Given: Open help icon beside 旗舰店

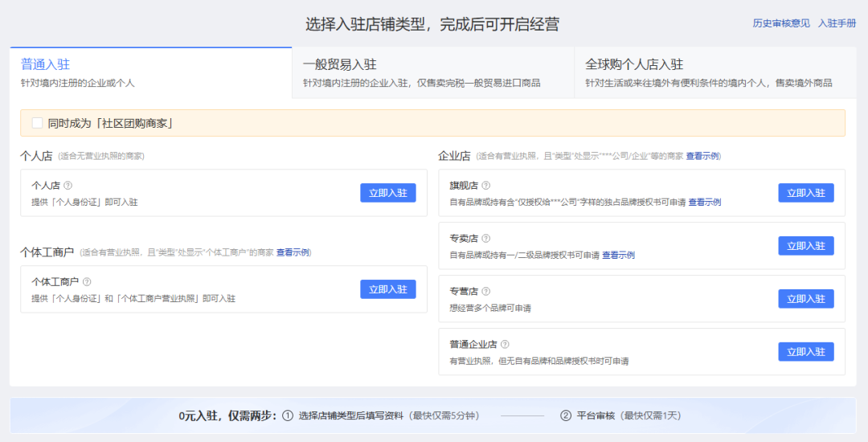Looking at the screenshot, I should 486,186.
